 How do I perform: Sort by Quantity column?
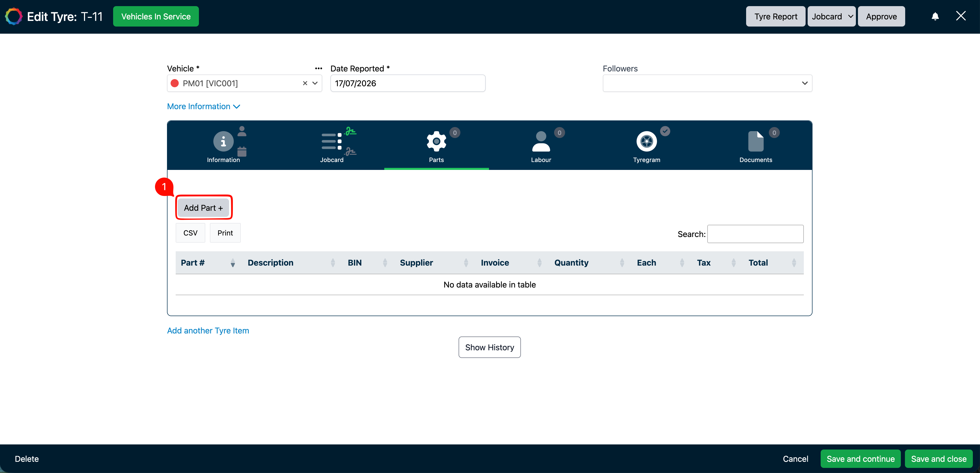point(590,263)
